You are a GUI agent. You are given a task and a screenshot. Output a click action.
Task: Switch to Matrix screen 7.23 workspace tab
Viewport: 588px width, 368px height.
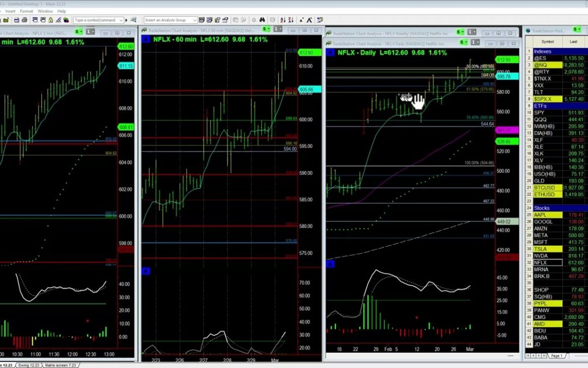[x=60, y=365]
